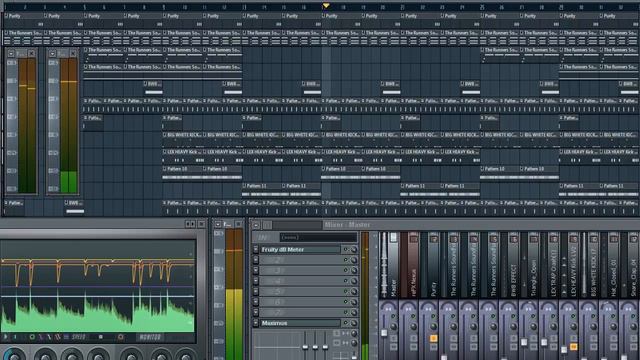Click the orange circle icon beside MONITOR
The image size is (640, 360).
coord(121,337)
